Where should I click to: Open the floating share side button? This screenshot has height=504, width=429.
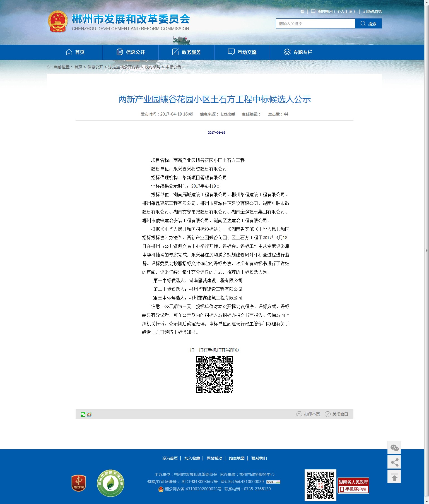point(394,462)
